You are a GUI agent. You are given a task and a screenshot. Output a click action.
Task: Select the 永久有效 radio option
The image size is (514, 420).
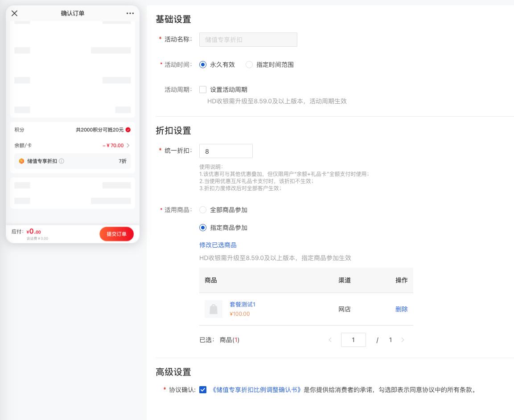point(203,65)
